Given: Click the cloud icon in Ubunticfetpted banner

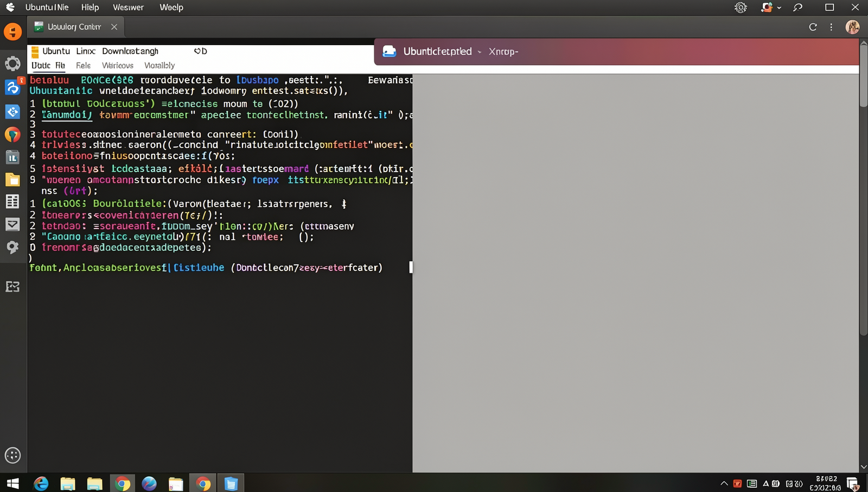Looking at the screenshot, I should point(390,52).
